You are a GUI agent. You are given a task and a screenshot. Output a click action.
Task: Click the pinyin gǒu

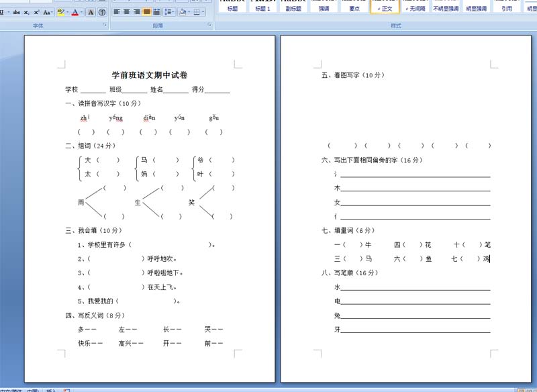(x=214, y=117)
